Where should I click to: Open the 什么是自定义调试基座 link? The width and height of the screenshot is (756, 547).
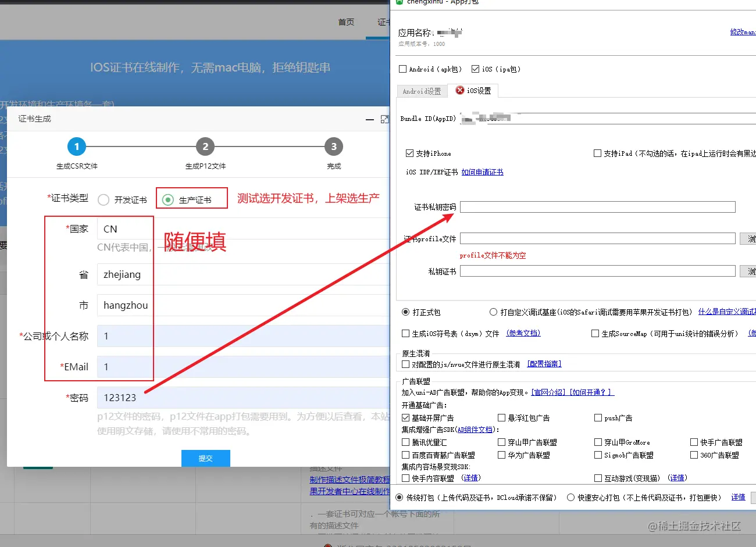[x=727, y=312]
